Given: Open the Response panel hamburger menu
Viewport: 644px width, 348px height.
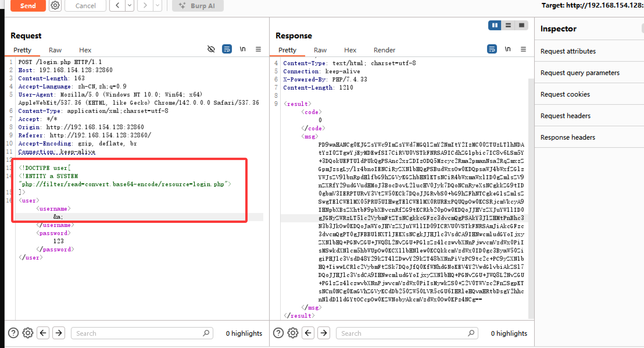Looking at the screenshot, I should 523,49.
